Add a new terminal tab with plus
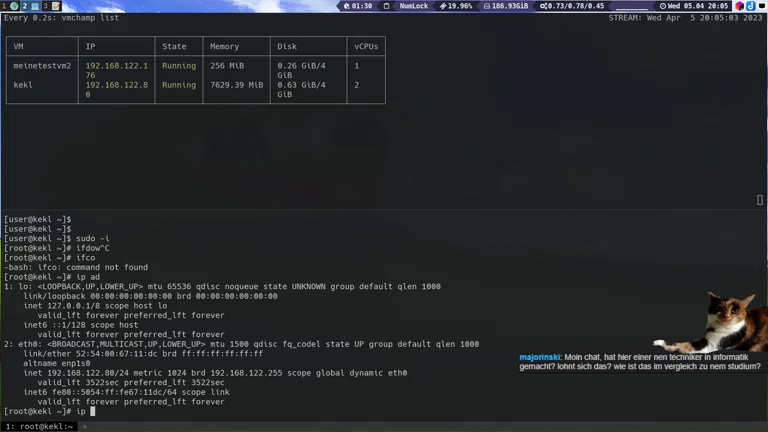Screen dimensions: 768x432 pyautogui.click(x=85, y=426)
